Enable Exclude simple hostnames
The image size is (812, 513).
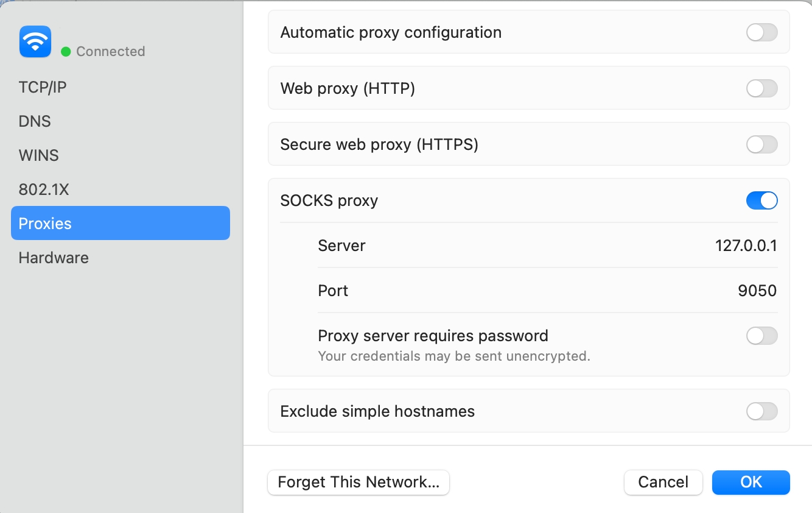point(761,411)
